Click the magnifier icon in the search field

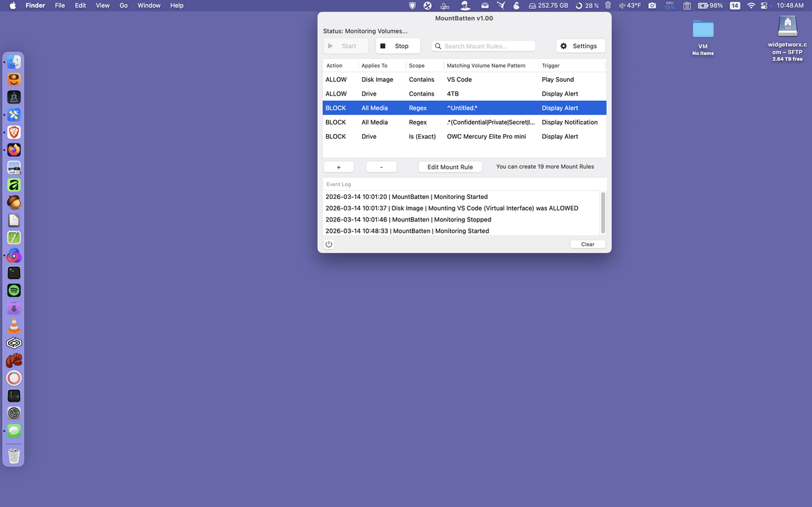tap(438, 46)
